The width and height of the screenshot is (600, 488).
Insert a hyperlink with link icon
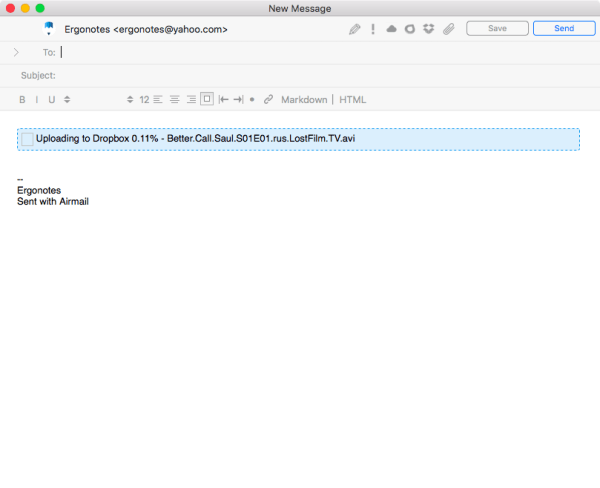(x=268, y=100)
